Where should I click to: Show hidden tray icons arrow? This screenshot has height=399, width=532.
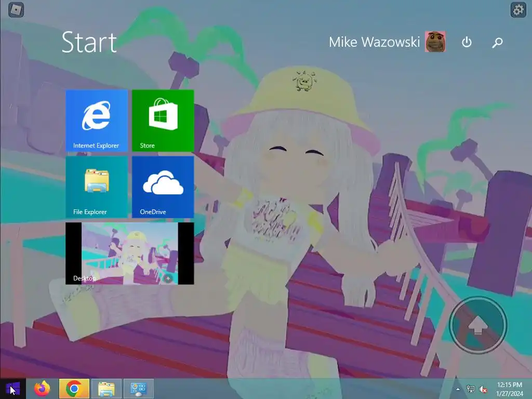click(458, 389)
